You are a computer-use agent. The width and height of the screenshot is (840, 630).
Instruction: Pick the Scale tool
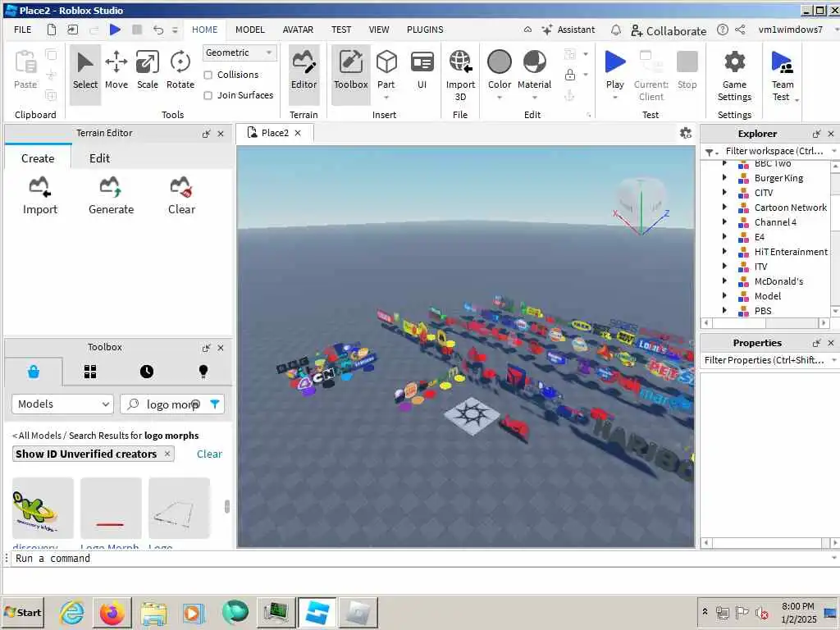click(x=148, y=71)
